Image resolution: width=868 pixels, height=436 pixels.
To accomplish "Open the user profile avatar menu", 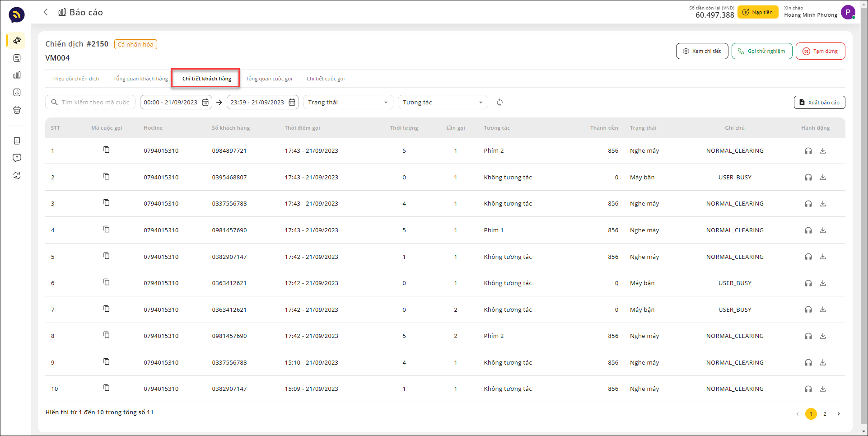I will (x=848, y=12).
